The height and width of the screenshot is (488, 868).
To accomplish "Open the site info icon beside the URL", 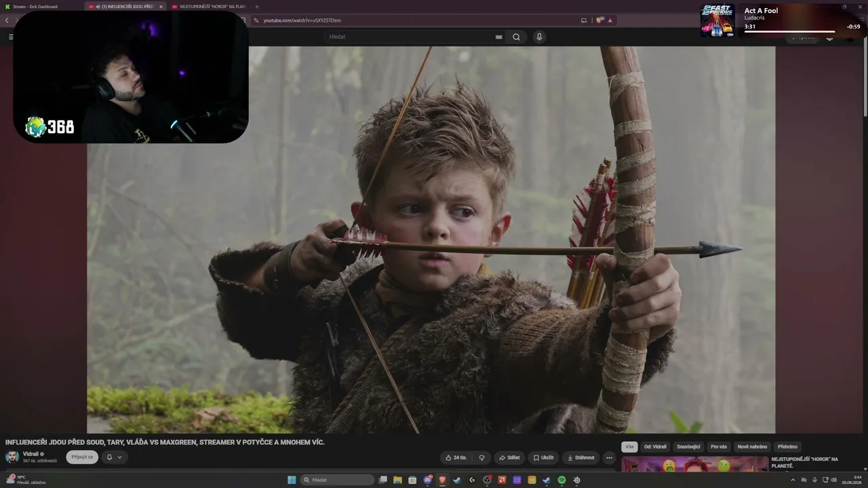I will (x=256, y=20).
